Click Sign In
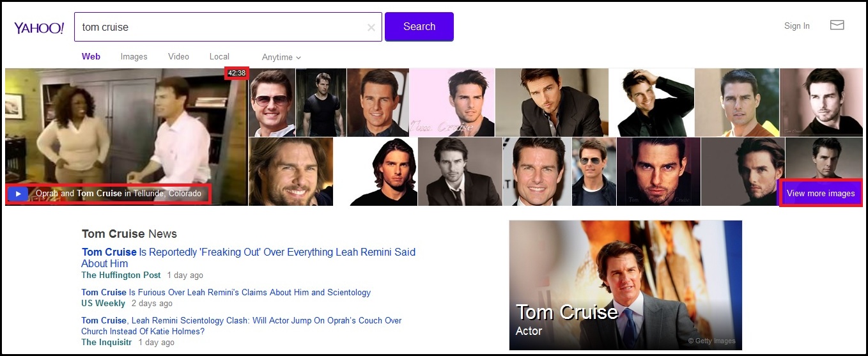This screenshot has height=356, width=868. 797,26
